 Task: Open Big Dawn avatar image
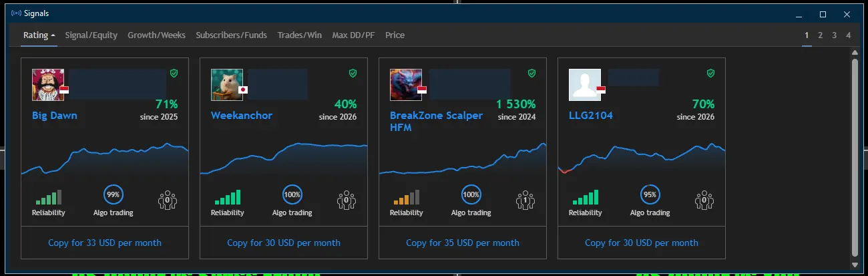point(48,85)
